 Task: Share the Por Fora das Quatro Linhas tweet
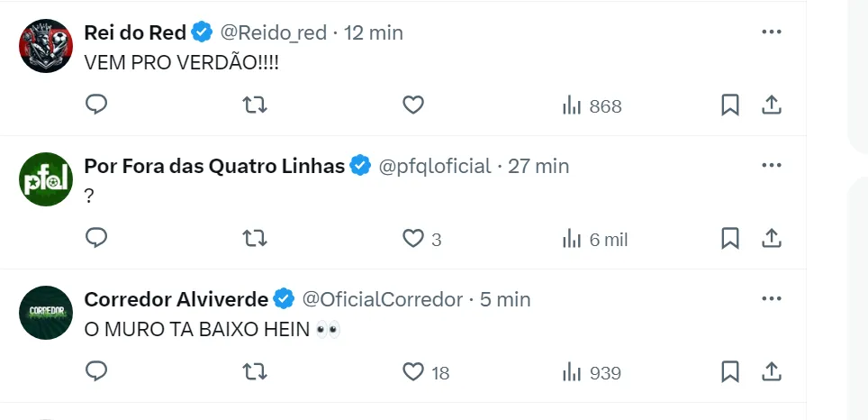point(772,238)
